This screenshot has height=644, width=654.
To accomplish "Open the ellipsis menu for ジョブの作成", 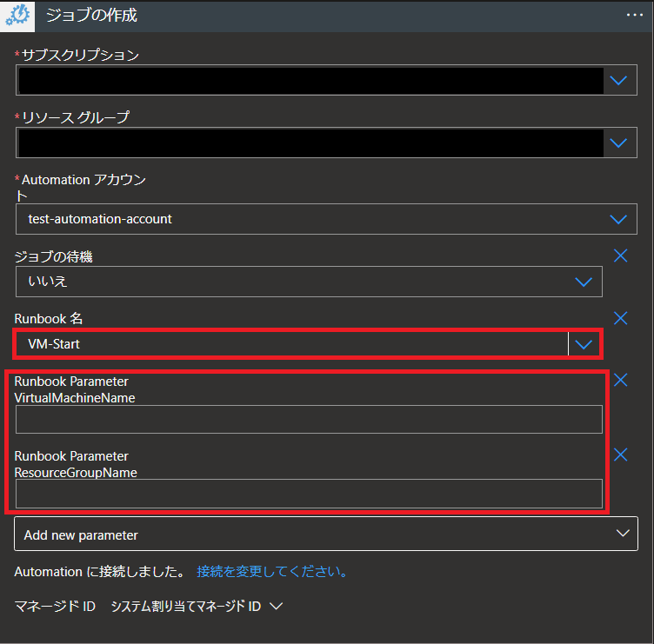I will (x=634, y=15).
